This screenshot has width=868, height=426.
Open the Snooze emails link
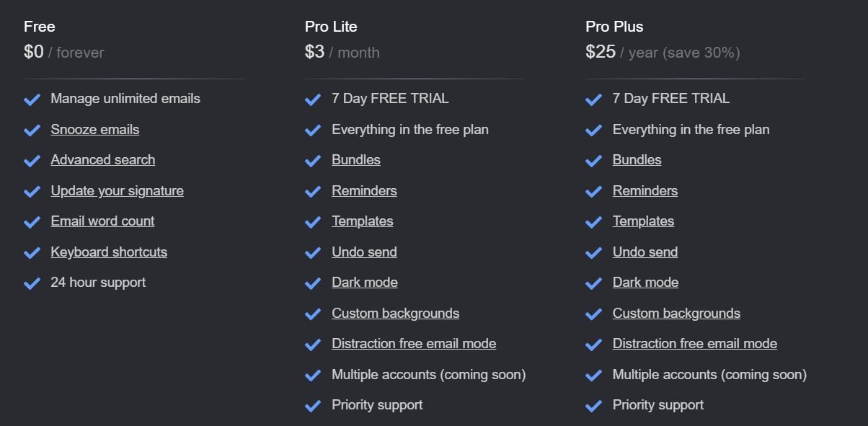tap(94, 130)
